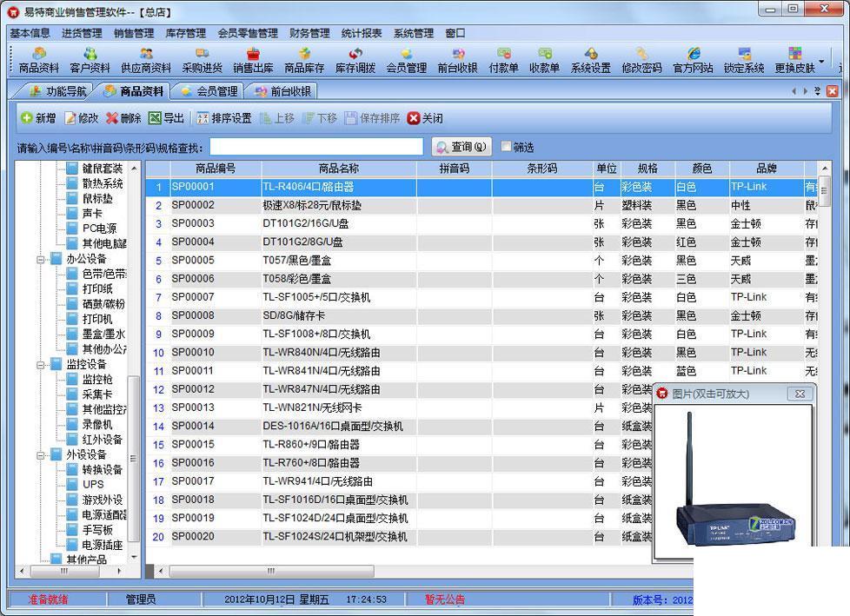850x616 pixels.
Task: Click the router product image thumbnail
Action: (x=734, y=481)
